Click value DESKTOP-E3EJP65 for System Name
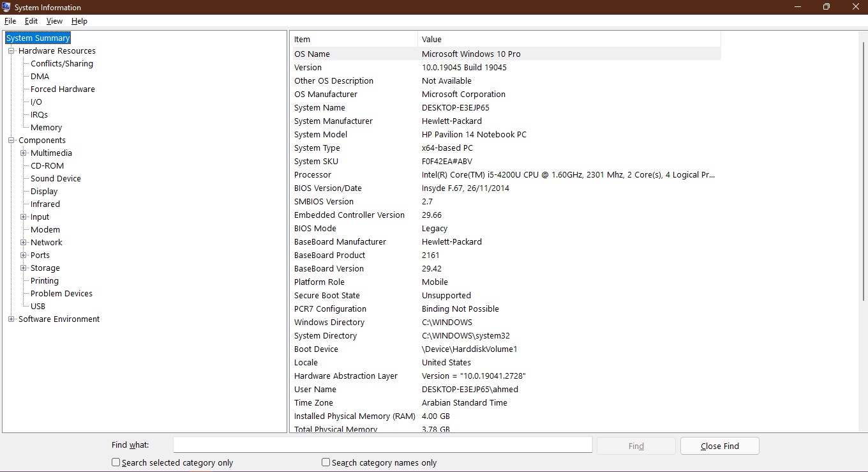This screenshot has height=472, width=868. click(456, 108)
